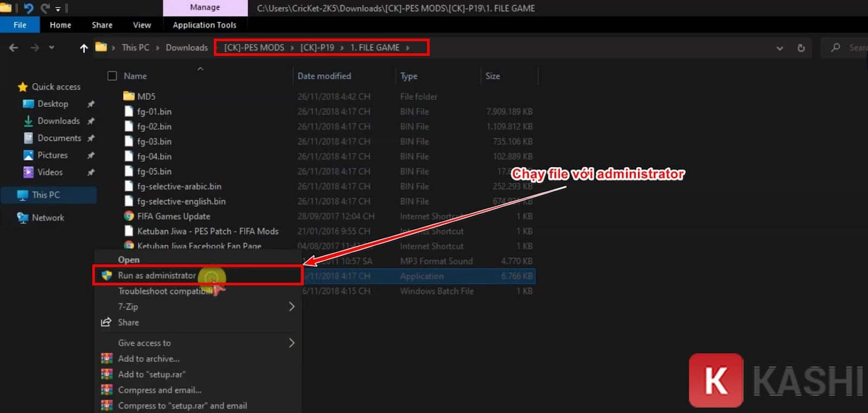Open Desktop in the navigation pane

pyautogui.click(x=53, y=104)
